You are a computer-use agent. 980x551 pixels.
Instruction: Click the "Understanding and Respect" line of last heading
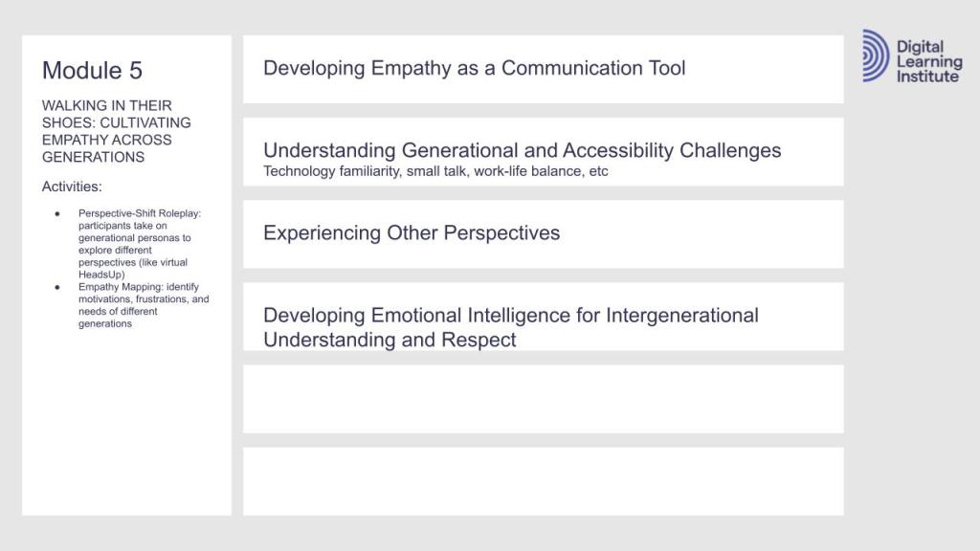(x=390, y=340)
